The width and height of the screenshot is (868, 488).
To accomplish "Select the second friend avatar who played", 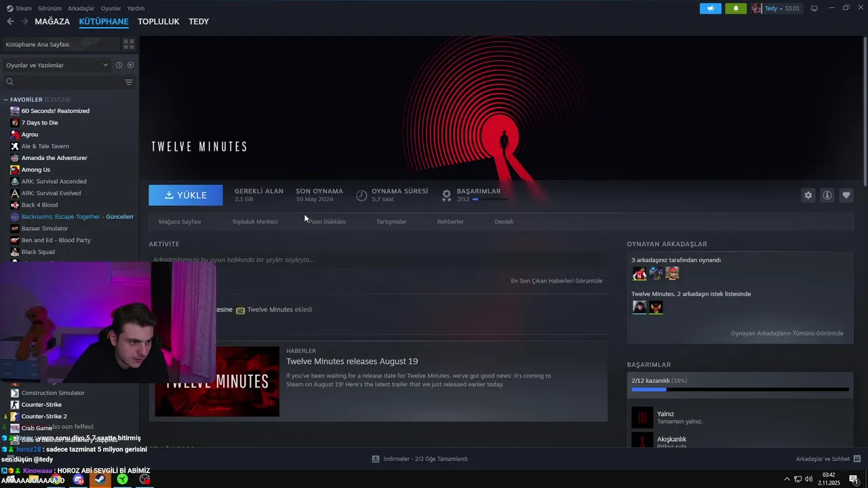I will [656, 273].
